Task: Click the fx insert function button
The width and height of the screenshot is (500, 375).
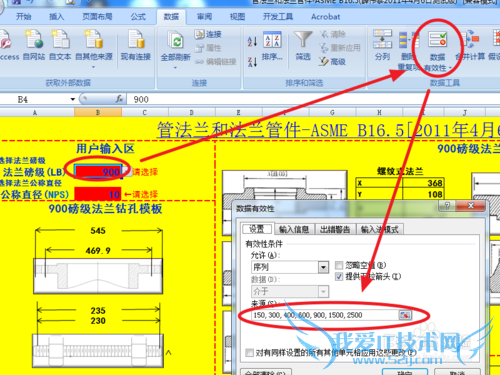Action: click(x=119, y=99)
